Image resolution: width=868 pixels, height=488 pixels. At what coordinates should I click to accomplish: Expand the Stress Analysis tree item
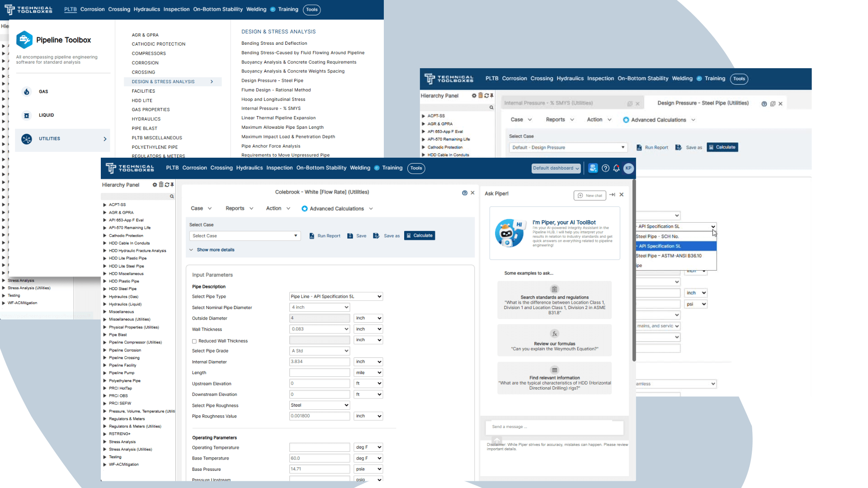point(104,441)
